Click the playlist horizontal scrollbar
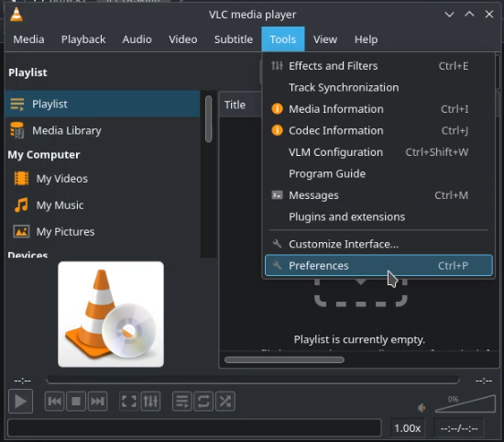The width and height of the screenshot is (504, 442). point(284,359)
